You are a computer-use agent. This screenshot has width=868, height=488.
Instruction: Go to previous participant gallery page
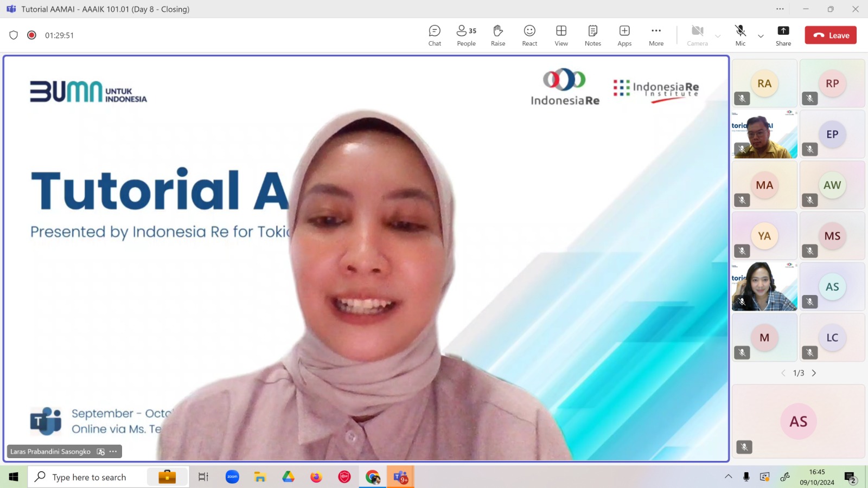[x=783, y=373]
